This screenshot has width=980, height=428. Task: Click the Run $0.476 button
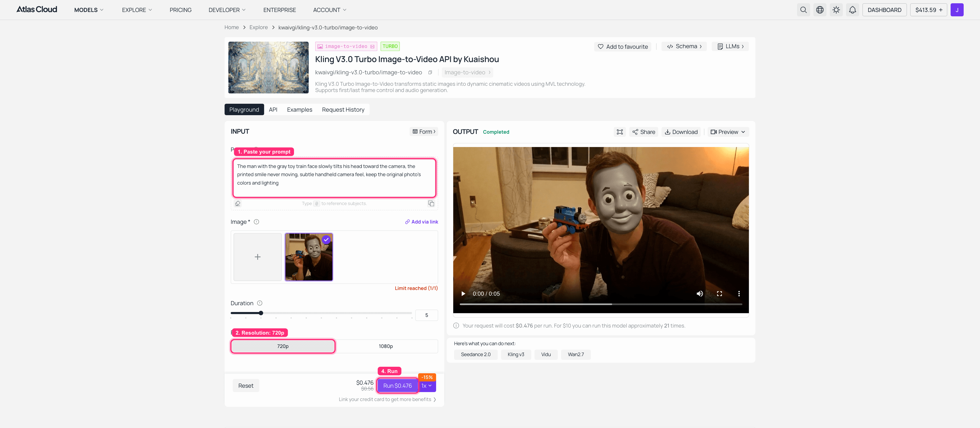397,386
